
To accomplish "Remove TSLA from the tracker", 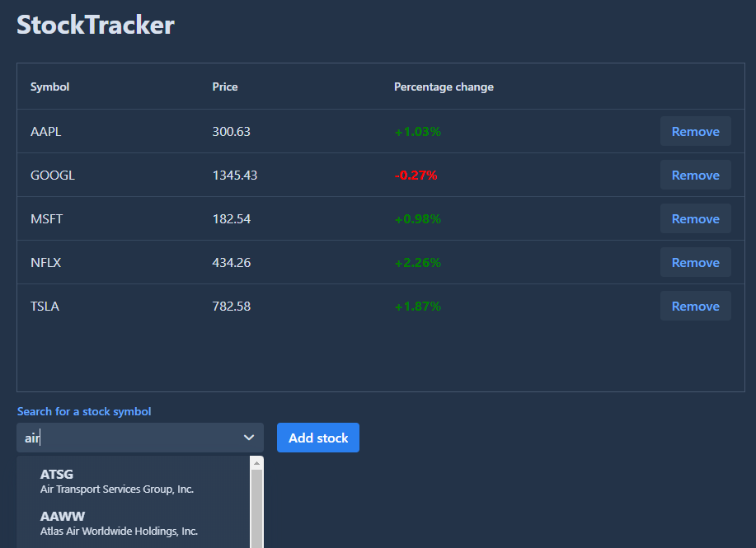I will click(695, 306).
